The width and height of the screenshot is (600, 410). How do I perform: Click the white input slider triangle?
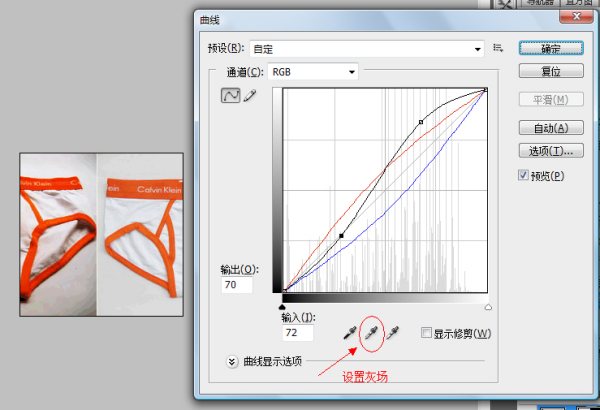click(x=488, y=307)
